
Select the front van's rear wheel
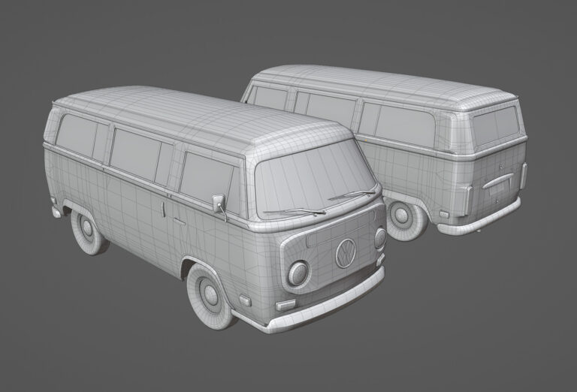[87, 230]
